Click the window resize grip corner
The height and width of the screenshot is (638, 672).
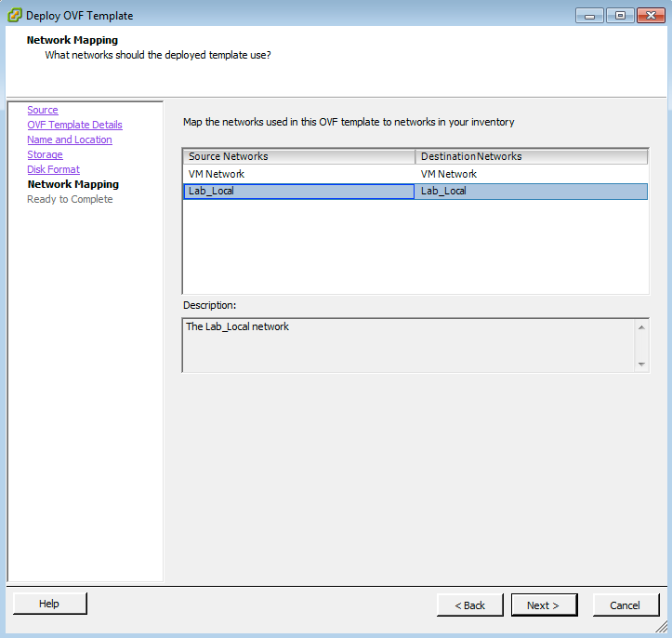662,627
